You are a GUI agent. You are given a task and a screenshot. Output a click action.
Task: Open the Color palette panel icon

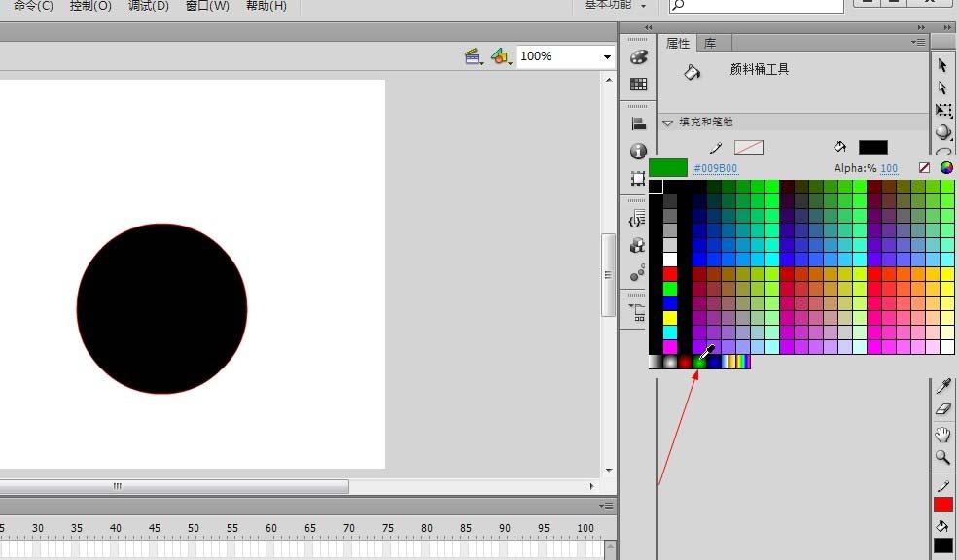(x=638, y=58)
